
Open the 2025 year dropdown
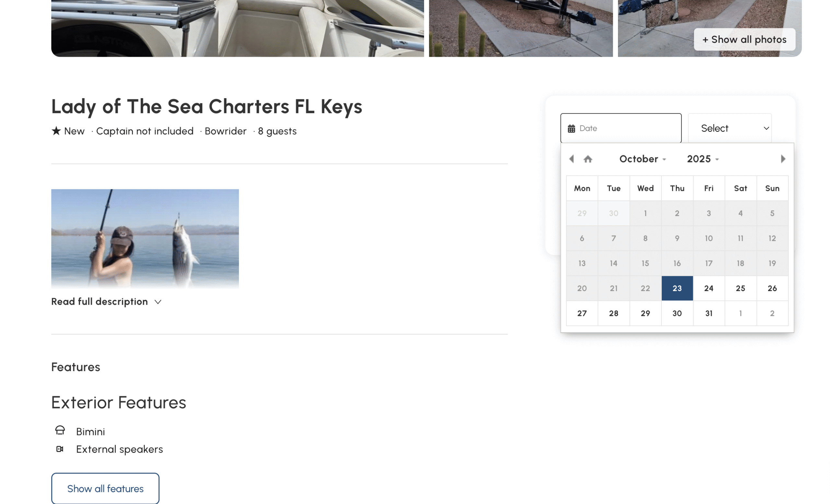pos(703,159)
